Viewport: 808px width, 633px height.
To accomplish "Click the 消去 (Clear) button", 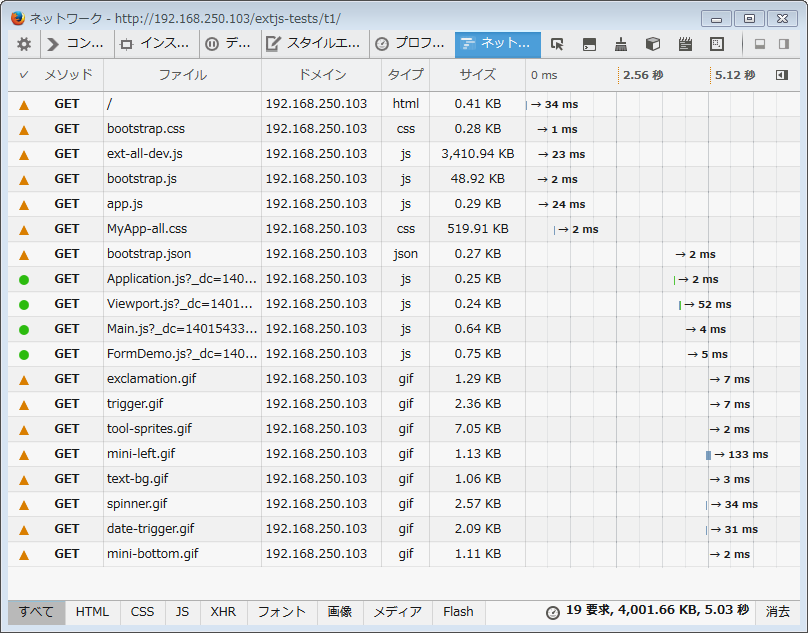I will click(x=778, y=612).
